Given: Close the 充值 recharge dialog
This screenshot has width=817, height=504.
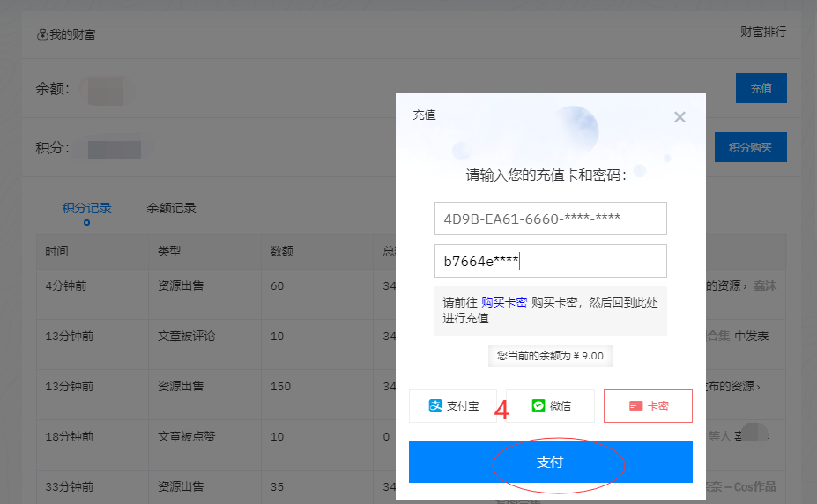Looking at the screenshot, I should coord(680,117).
